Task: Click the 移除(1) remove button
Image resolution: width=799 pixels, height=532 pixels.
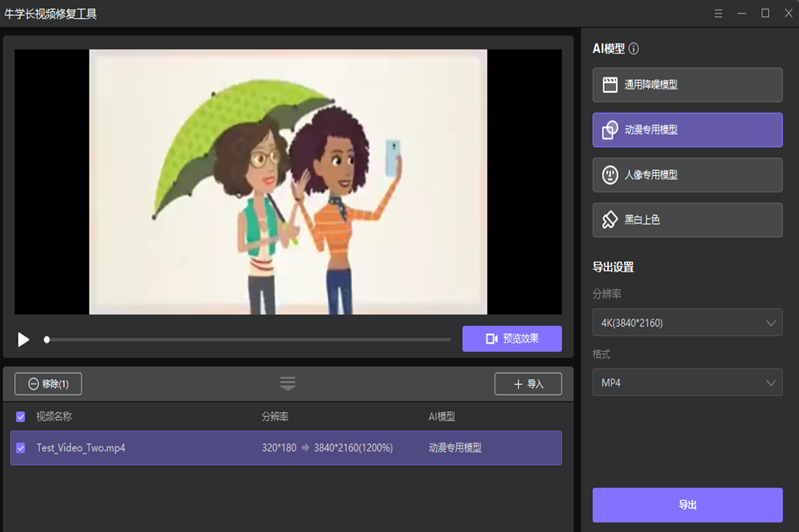Action: [48, 384]
